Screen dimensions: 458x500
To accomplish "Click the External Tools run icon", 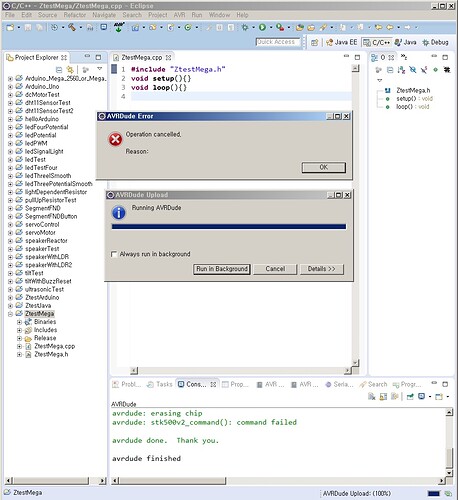I will tap(280, 27).
